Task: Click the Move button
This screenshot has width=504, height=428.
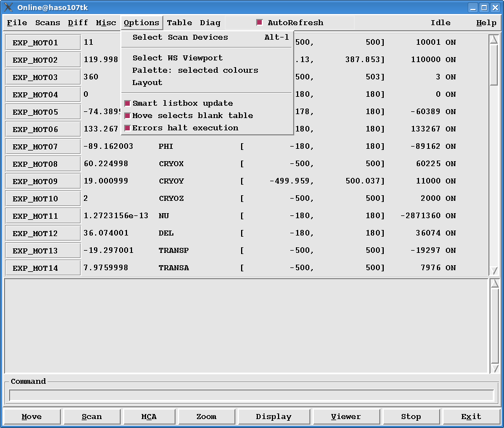Action: point(32,417)
